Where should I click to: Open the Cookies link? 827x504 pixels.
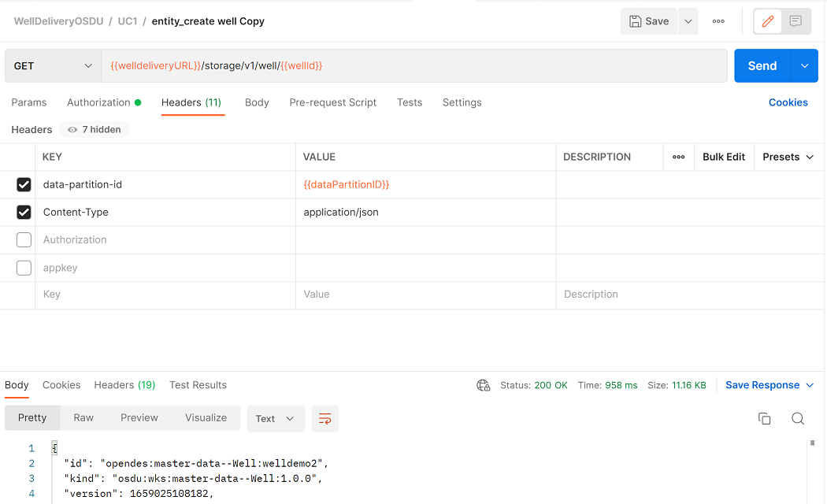pyautogui.click(x=788, y=102)
